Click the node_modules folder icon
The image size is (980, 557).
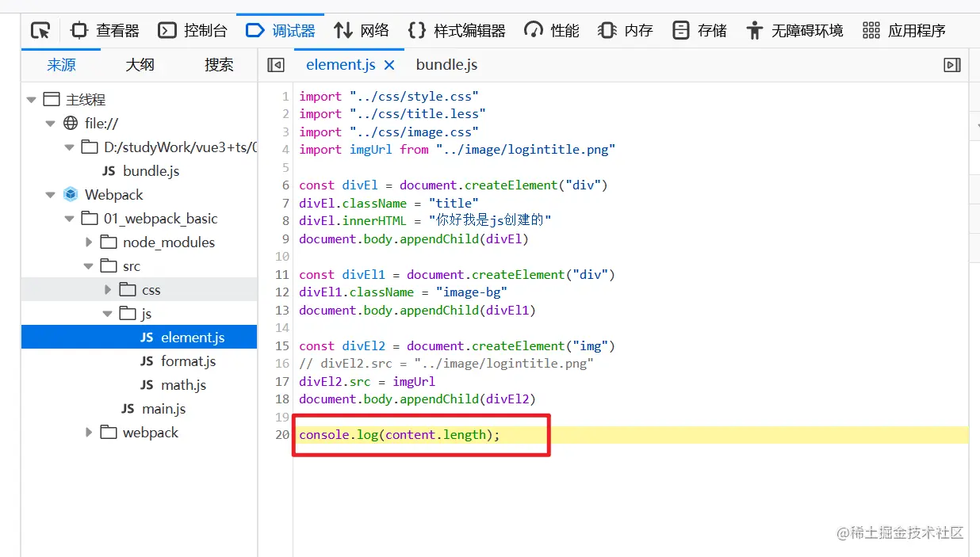(x=109, y=242)
